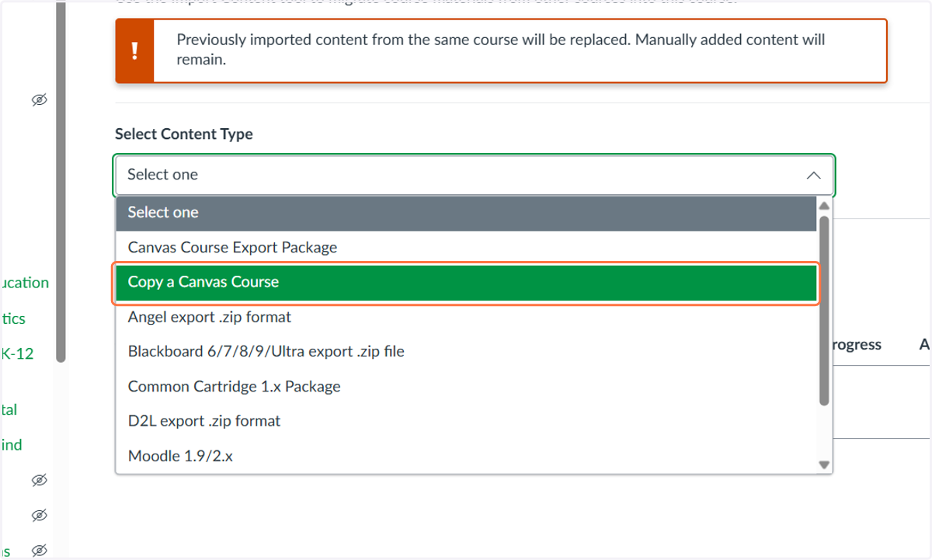The image size is (932, 560).
Task: Choose the 'Select one' placeholder option
Action: click(x=466, y=213)
